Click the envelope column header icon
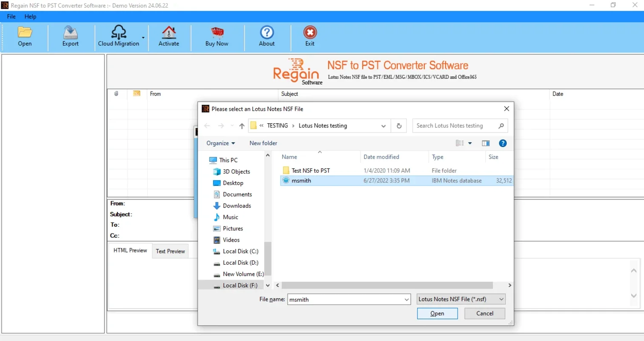Screen dimensions: 644x341 point(137,94)
